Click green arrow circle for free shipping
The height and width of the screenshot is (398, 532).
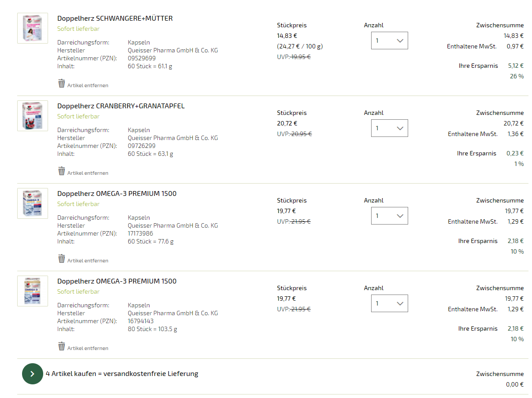point(33,374)
